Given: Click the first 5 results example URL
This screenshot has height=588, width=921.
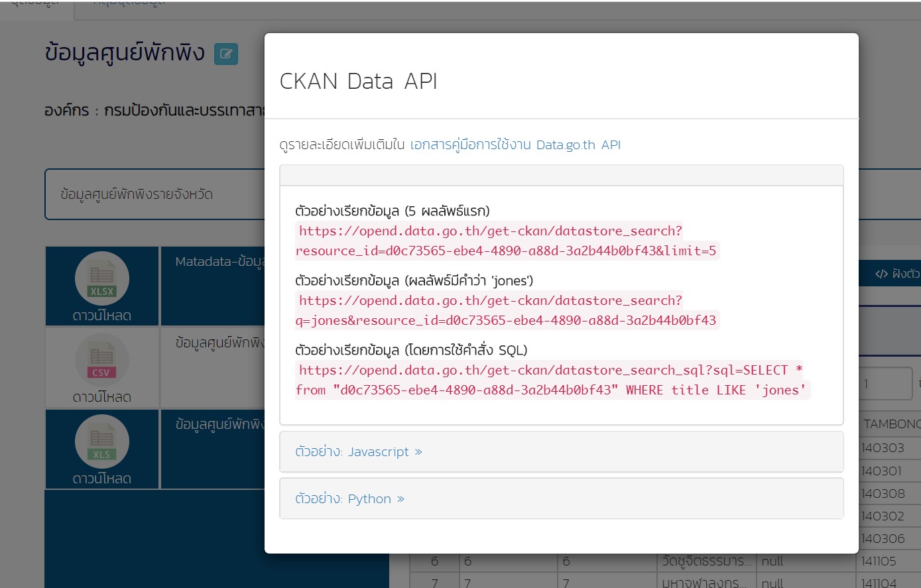Looking at the screenshot, I should pyautogui.click(x=507, y=241).
